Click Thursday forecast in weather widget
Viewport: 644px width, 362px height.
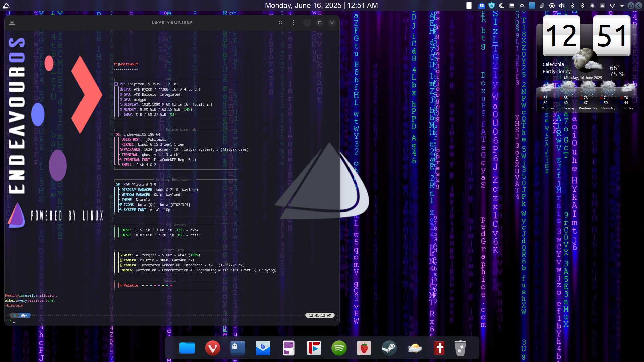(x=608, y=97)
